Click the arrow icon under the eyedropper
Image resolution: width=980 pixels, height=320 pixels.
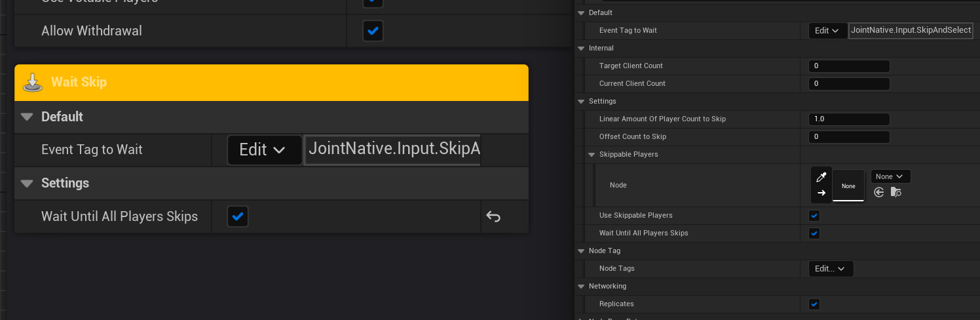pos(821,193)
